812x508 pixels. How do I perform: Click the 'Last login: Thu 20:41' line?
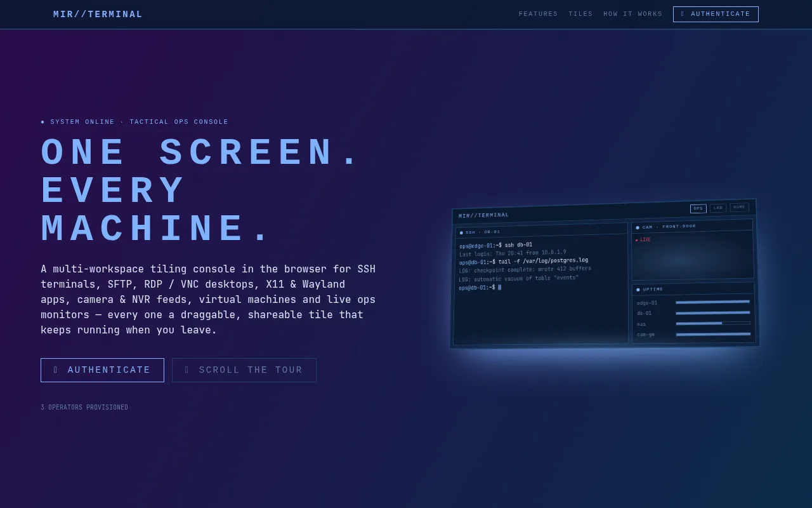[x=513, y=253]
